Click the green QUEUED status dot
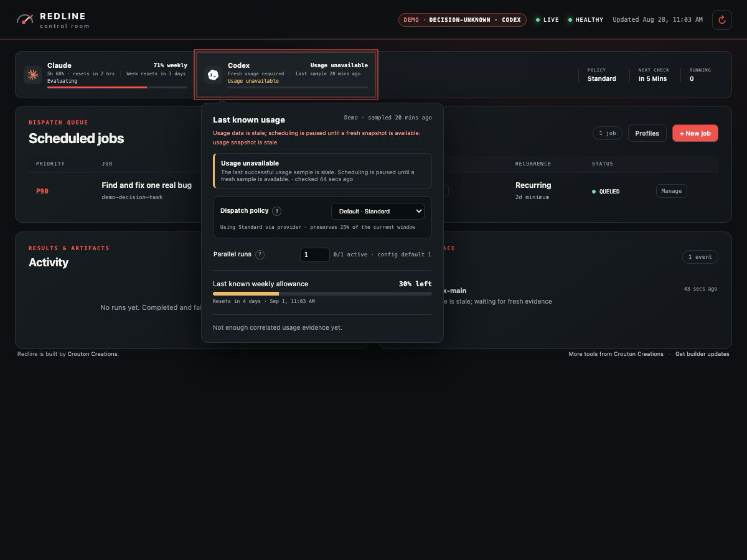 594,192
